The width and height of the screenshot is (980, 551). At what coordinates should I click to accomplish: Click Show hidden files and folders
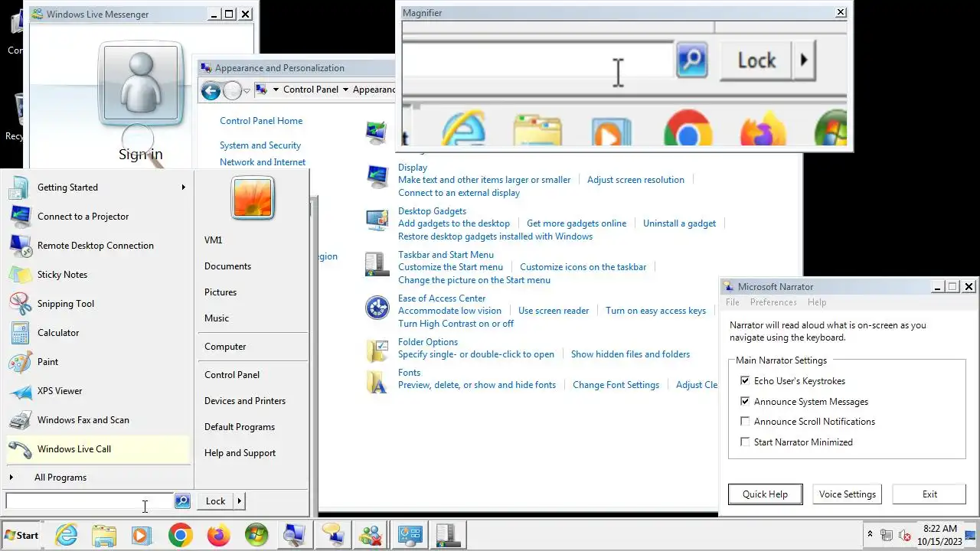pos(630,354)
